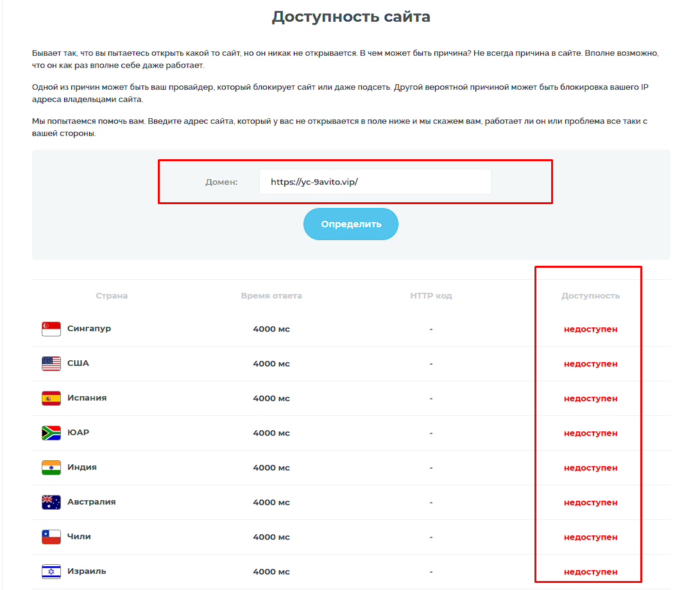Click the Singapore flag icon

(x=51, y=329)
